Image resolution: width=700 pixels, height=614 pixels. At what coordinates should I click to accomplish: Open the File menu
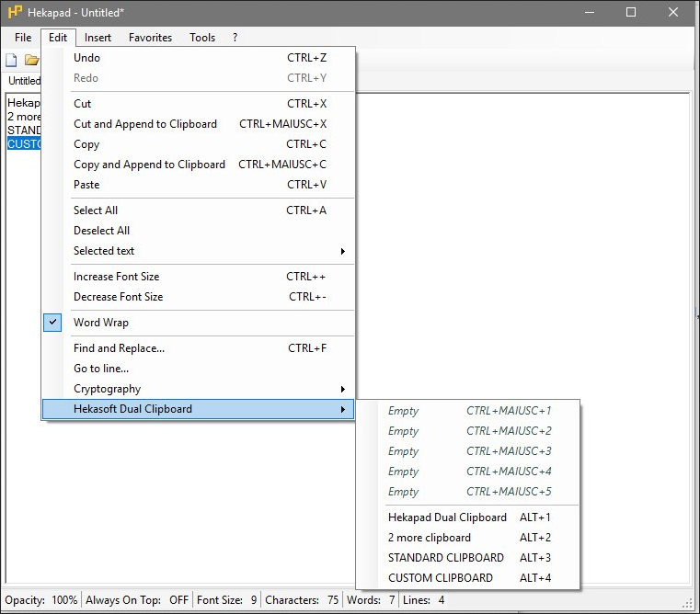(23, 38)
